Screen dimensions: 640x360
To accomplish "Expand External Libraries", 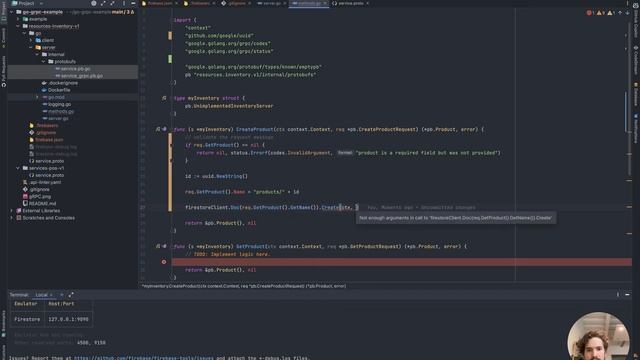I will (x=11, y=211).
